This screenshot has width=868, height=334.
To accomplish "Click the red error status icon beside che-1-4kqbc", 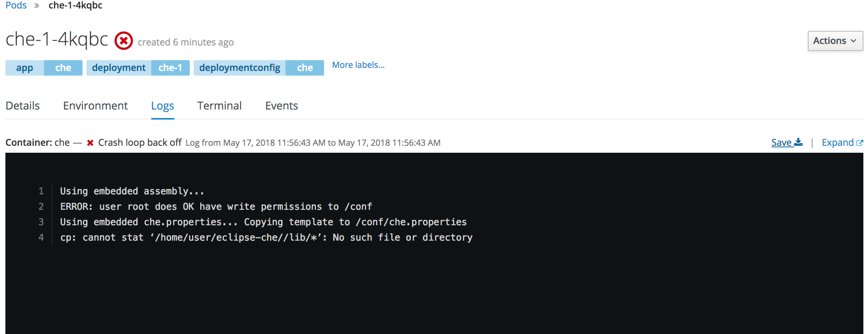I will 123,40.
